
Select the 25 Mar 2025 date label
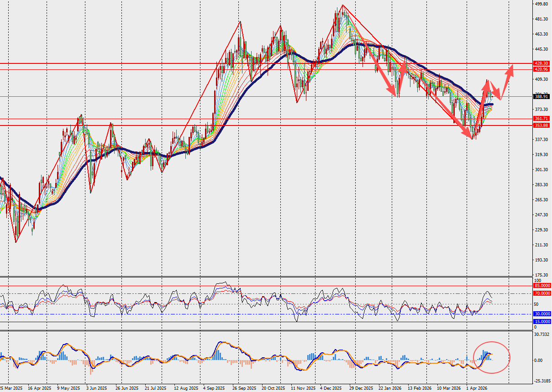pyautogui.click(x=11, y=388)
